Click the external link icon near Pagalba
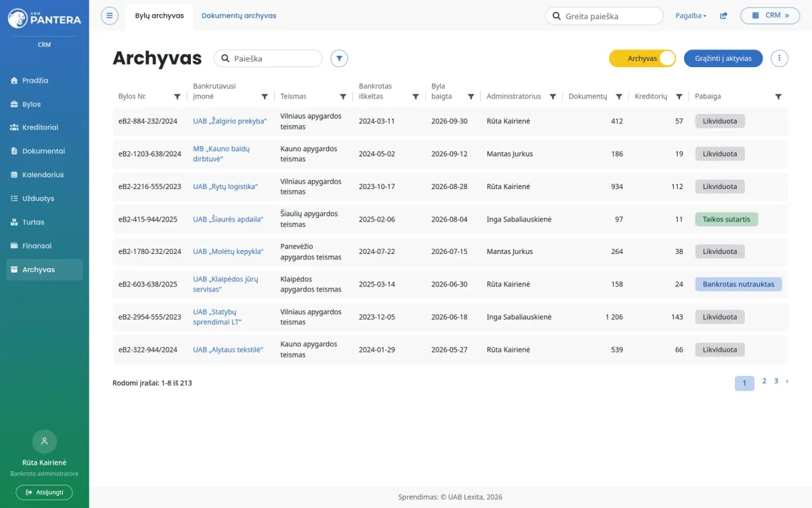812x508 pixels. pos(723,16)
